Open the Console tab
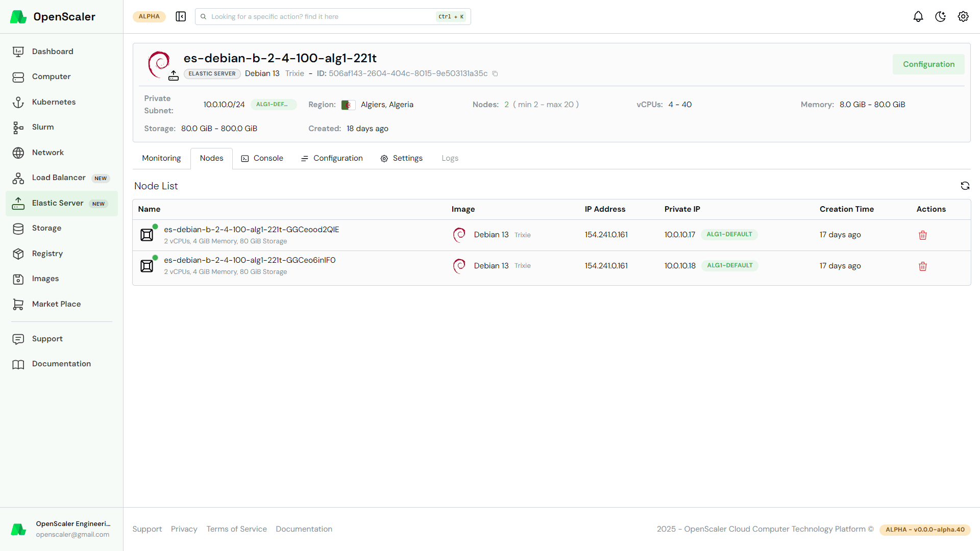The image size is (980, 551). pyautogui.click(x=262, y=158)
